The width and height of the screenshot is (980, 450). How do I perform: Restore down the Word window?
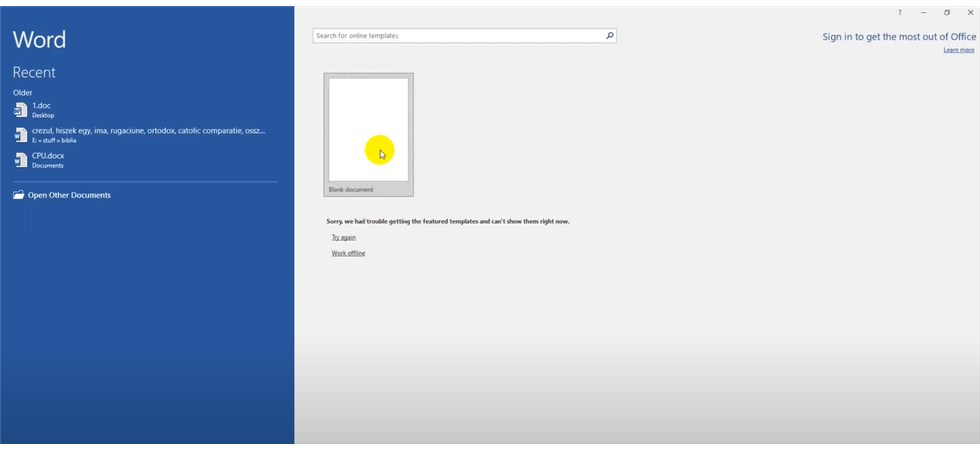coord(947,12)
